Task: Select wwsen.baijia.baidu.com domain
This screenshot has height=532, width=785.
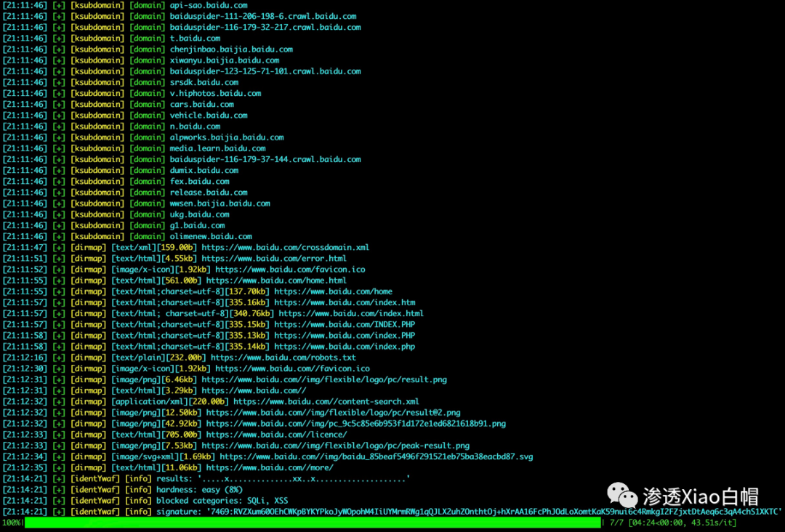Action: (x=220, y=203)
